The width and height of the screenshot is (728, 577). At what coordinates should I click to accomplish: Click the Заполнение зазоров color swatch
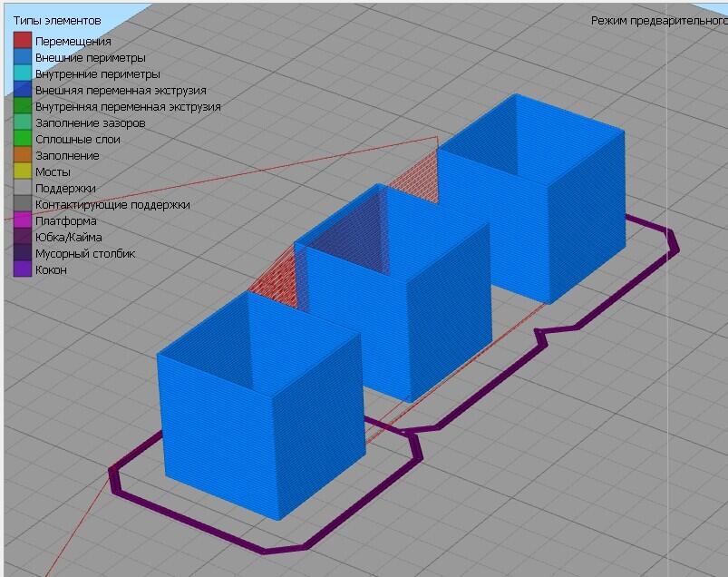[23, 122]
